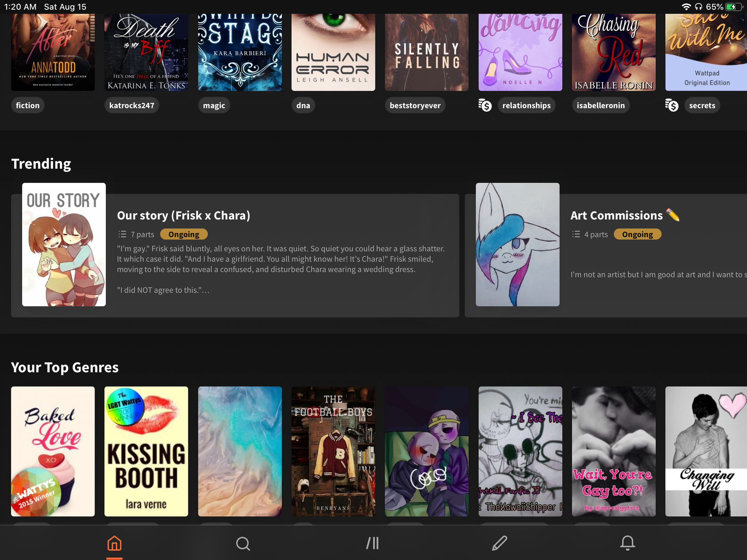Tap the paid story coin icon beside relationships
This screenshot has height=560, width=747.
pos(485,105)
